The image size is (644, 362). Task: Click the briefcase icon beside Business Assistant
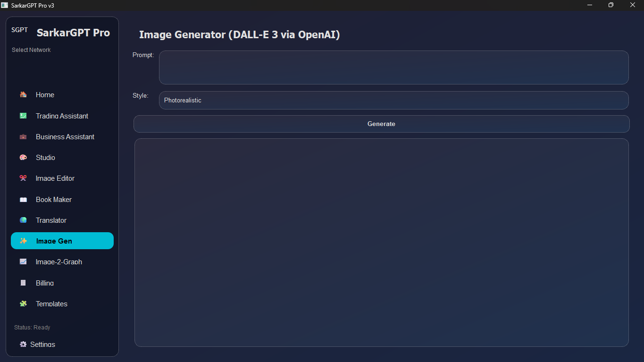(23, 137)
